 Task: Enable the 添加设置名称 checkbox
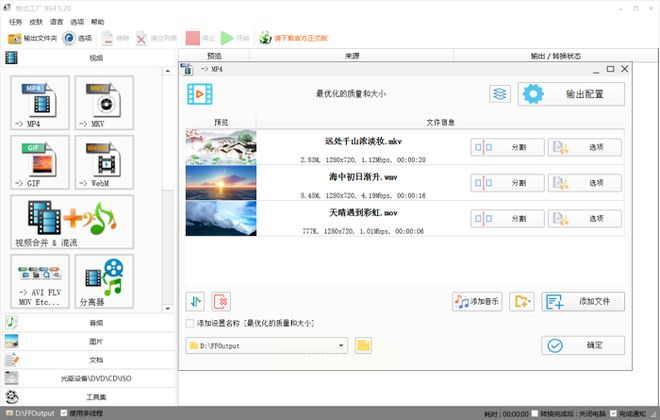click(x=191, y=323)
